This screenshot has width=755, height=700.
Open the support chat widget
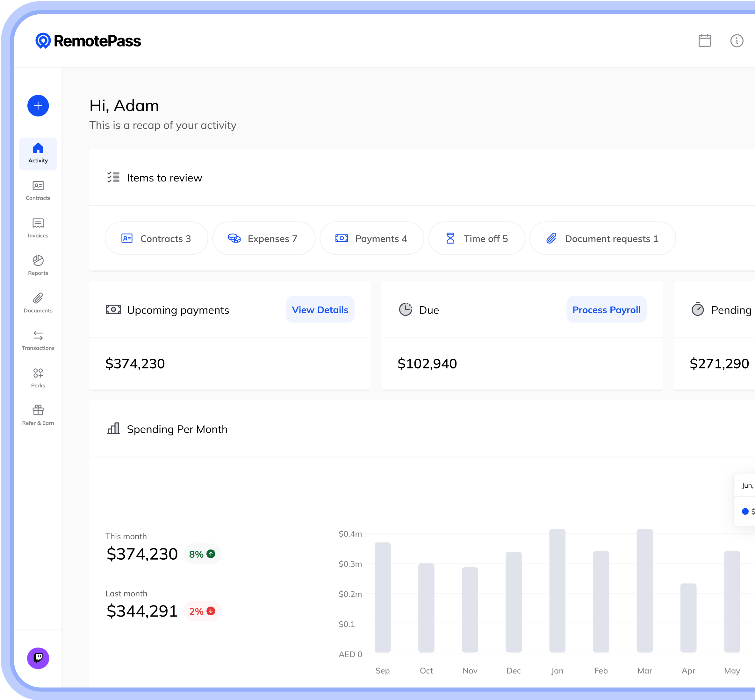[38, 658]
